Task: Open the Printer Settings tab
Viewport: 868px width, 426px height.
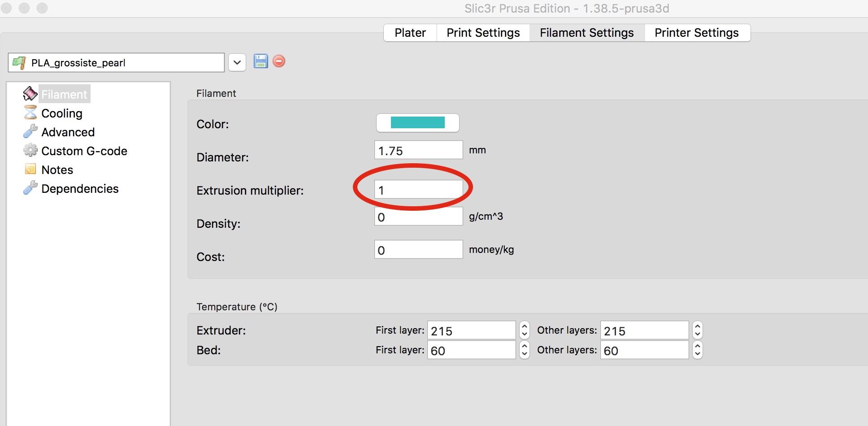Action: (x=697, y=33)
